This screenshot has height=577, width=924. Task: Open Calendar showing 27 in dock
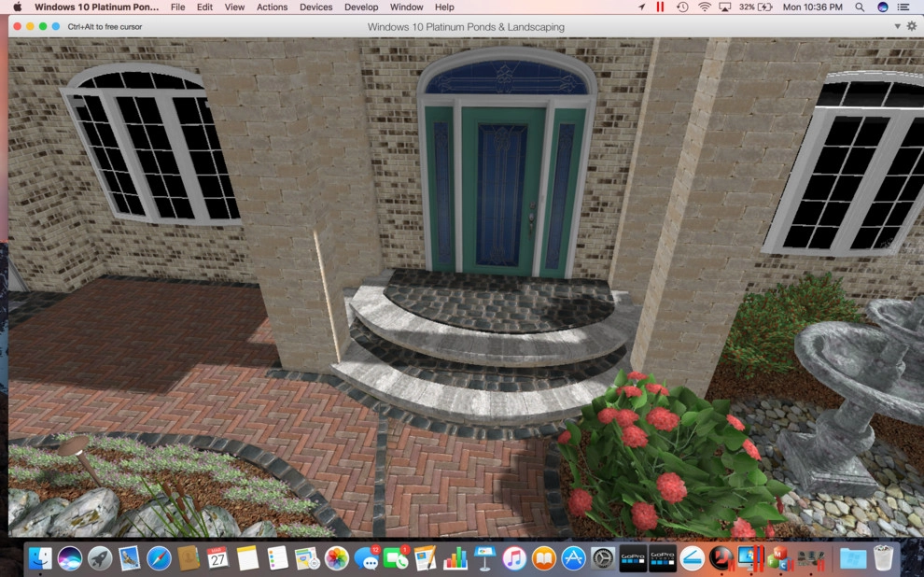pyautogui.click(x=218, y=557)
